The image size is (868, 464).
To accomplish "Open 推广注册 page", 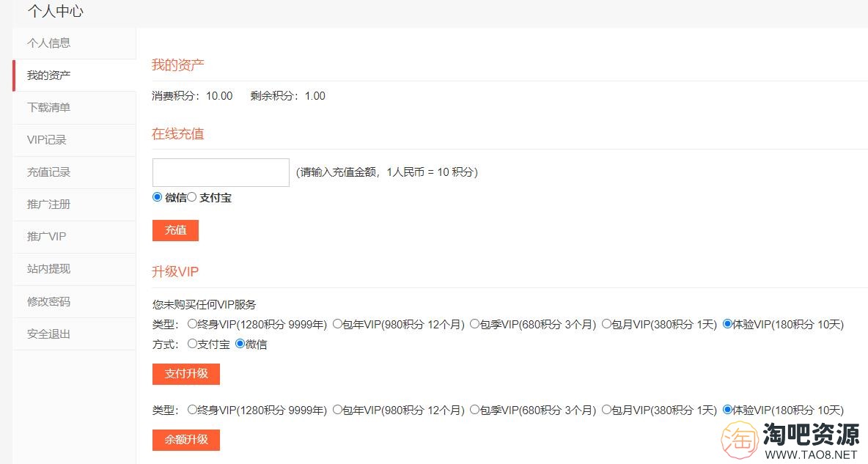I will [x=74, y=205].
